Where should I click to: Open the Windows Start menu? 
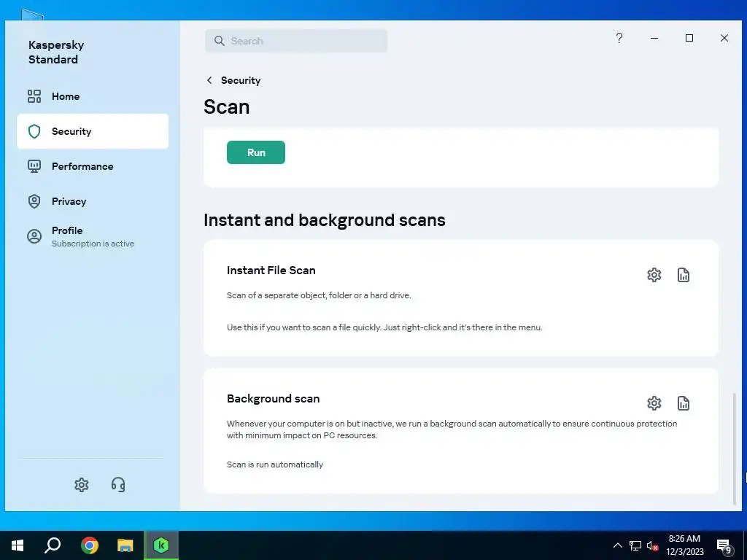[x=18, y=545]
